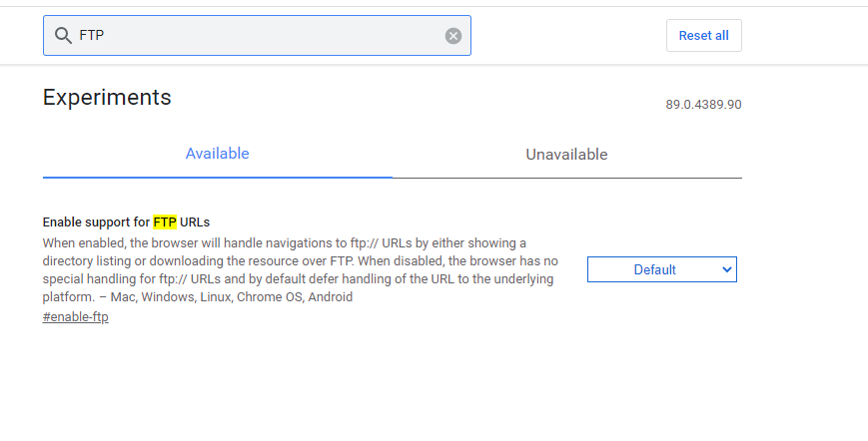
Task: Click the magnifying glass search icon
Action: click(x=63, y=36)
